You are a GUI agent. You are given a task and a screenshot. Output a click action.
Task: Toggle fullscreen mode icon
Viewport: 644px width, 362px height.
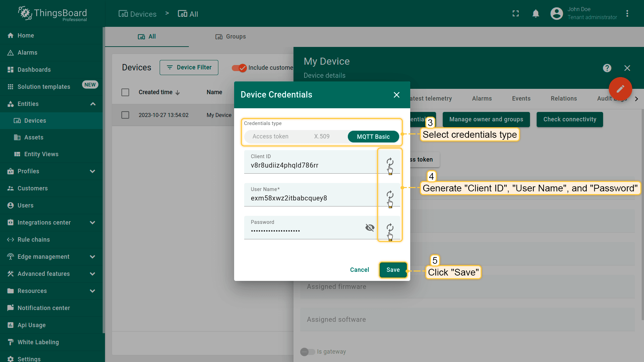pos(516,14)
